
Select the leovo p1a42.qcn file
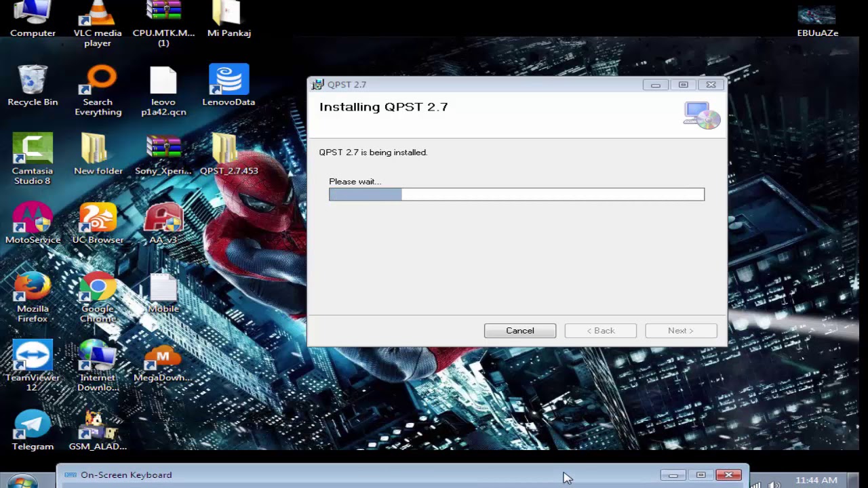163,91
